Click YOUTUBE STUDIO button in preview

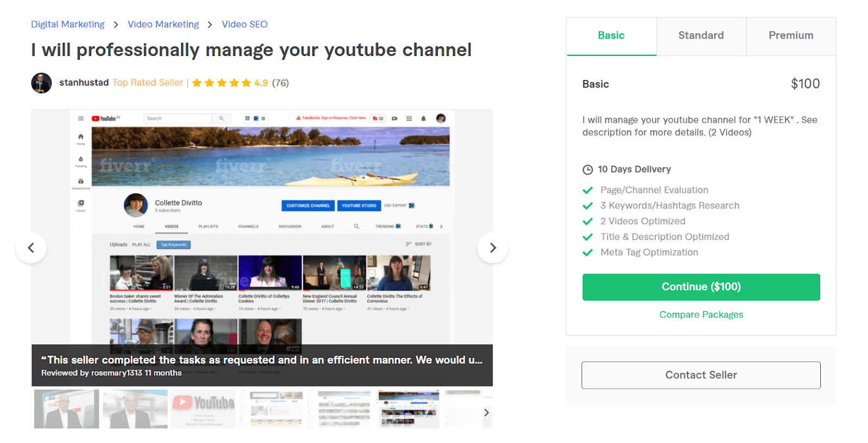click(359, 206)
